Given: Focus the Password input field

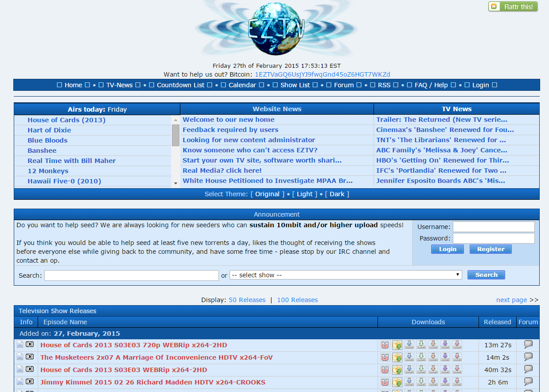Looking at the screenshot, I should pos(494,238).
